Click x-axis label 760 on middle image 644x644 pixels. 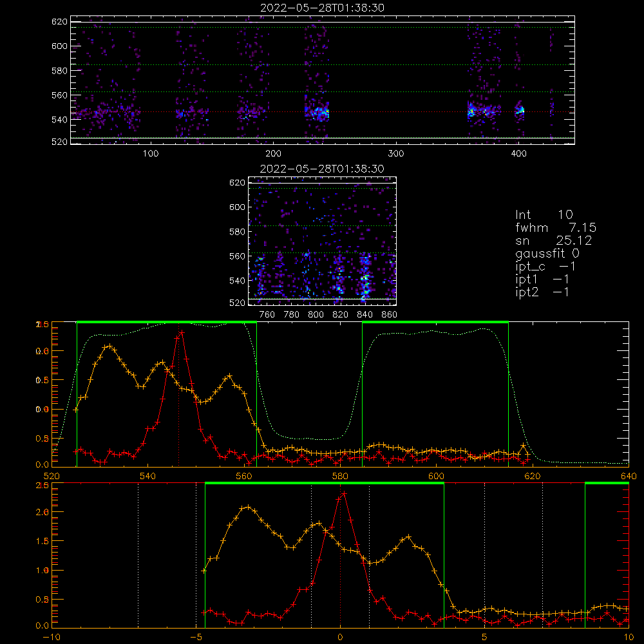(x=267, y=315)
